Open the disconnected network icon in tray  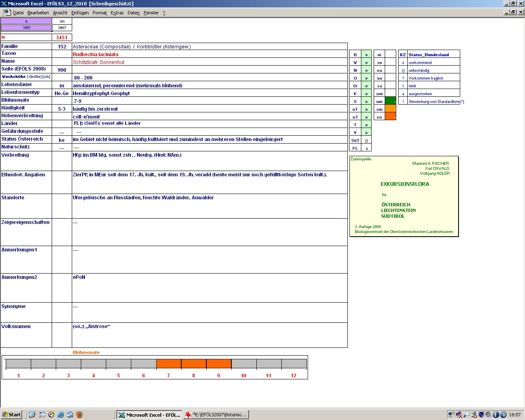(x=459, y=415)
